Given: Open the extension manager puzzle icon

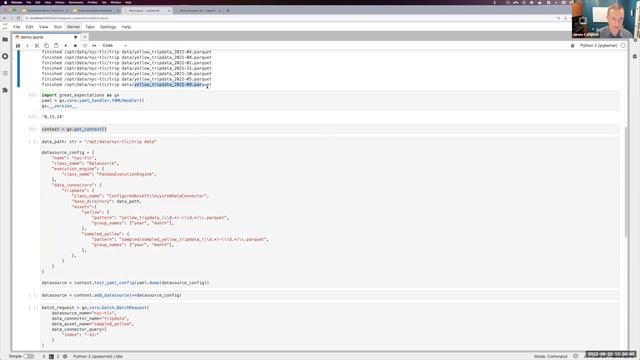Looking at the screenshot, I should 5,90.
